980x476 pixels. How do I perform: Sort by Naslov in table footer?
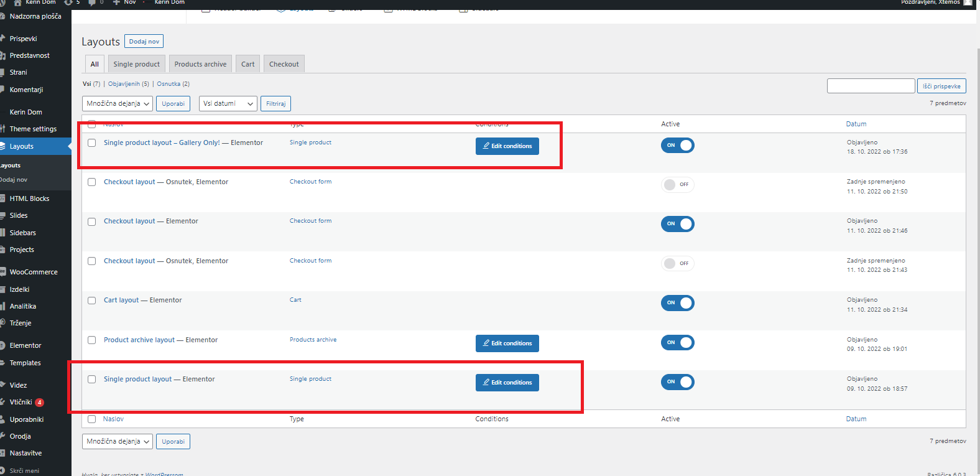[113, 419]
